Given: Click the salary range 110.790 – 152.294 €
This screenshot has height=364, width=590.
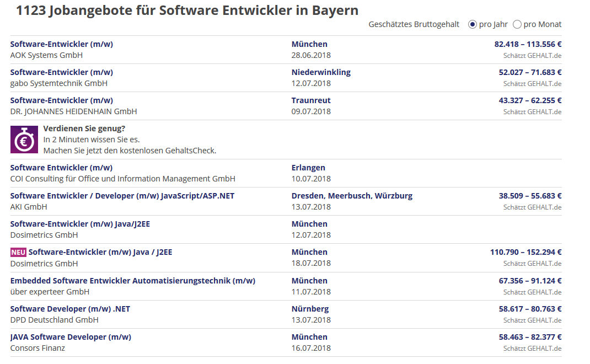Looking at the screenshot, I should coord(525,252).
